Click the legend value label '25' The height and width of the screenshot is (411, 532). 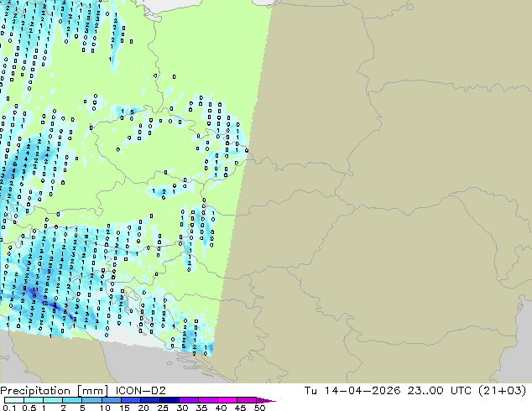[x=163, y=408]
